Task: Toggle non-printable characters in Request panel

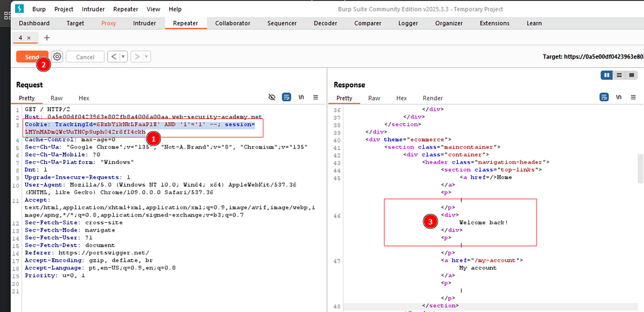Action: click(x=301, y=97)
